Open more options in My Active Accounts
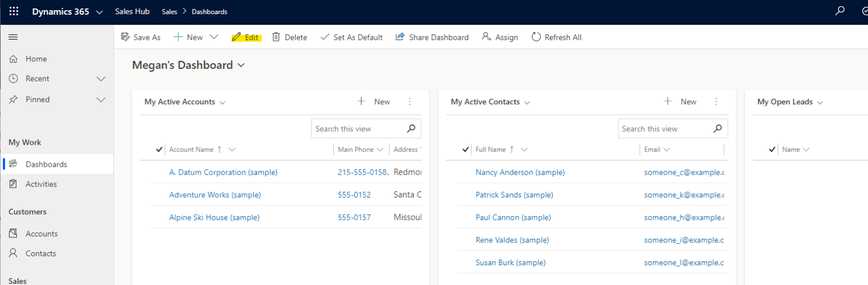This screenshot has width=868, height=285. [x=410, y=102]
